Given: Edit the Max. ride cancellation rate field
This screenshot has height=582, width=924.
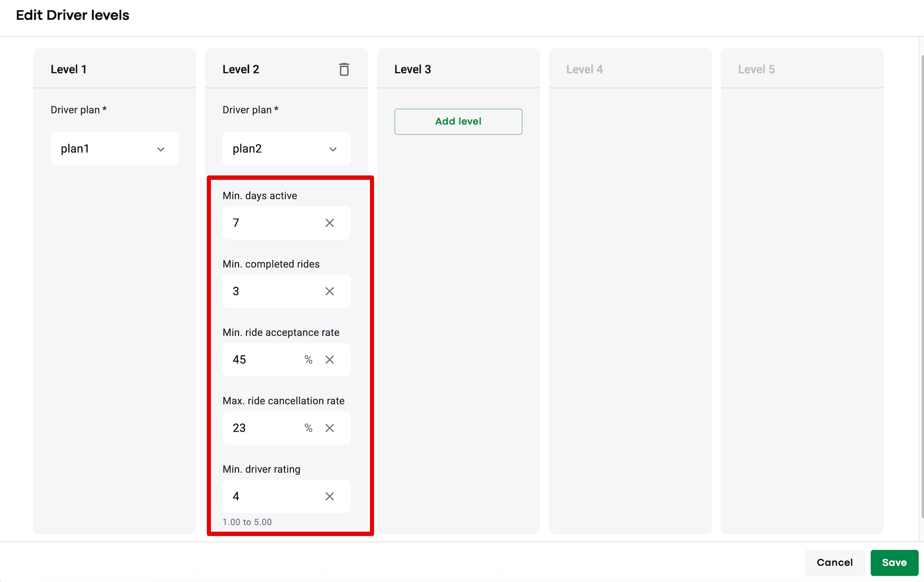Looking at the screenshot, I should [x=264, y=428].
